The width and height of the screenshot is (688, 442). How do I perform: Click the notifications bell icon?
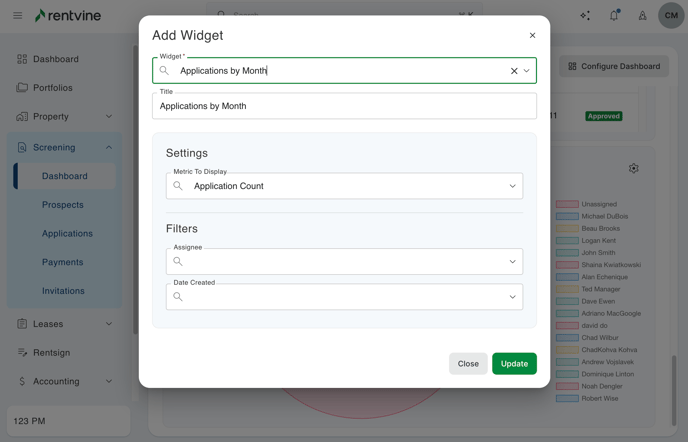click(x=614, y=15)
